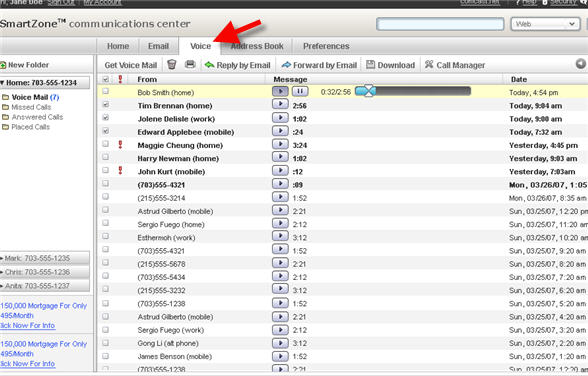Uncheck the Jolene Delisle checkbox
The image size is (588, 376).
[106, 118]
